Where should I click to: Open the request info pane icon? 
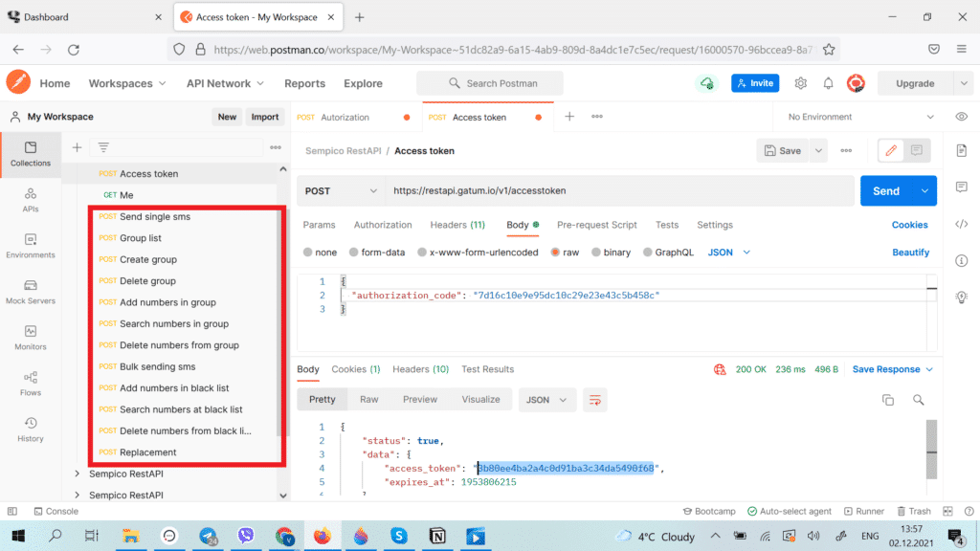[x=961, y=260]
